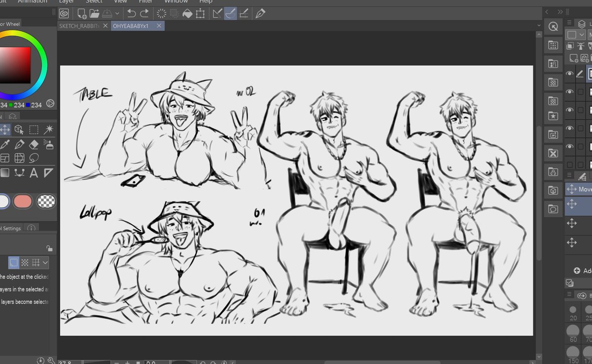Save the document with the Save icon
The width and height of the screenshot is (592, 364).
point(107,13)
